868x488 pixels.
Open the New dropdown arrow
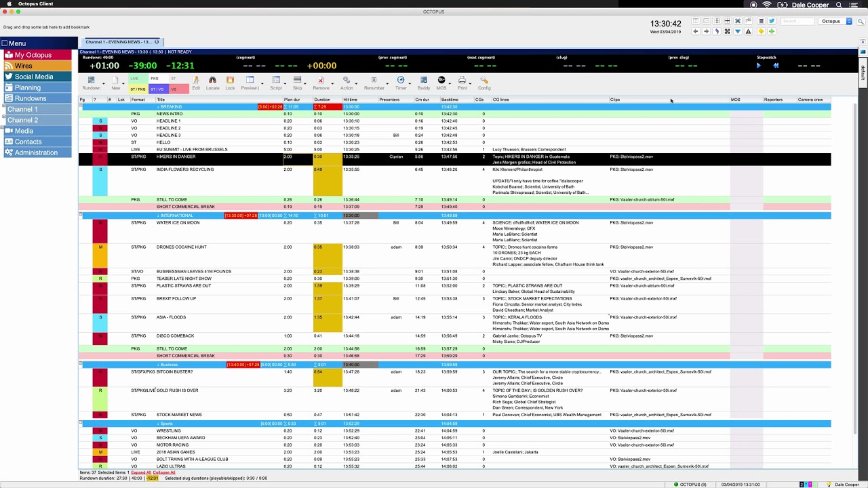[125, 83]
